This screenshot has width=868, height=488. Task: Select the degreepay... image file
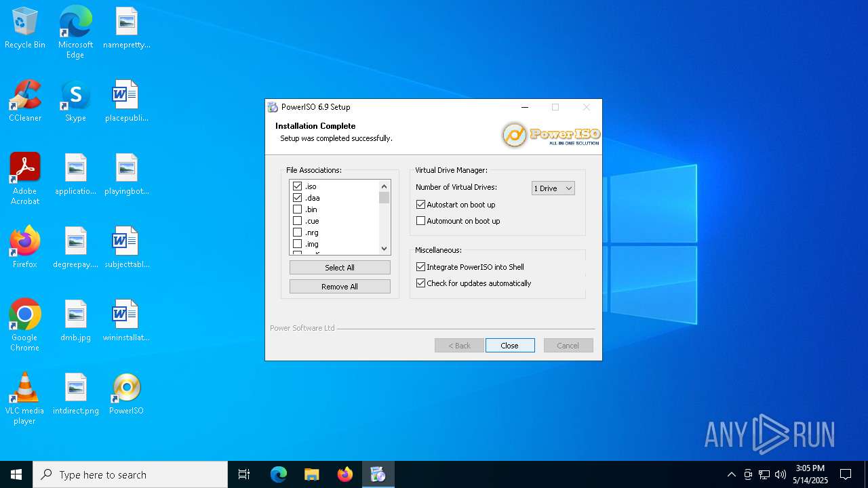point(75,247)
